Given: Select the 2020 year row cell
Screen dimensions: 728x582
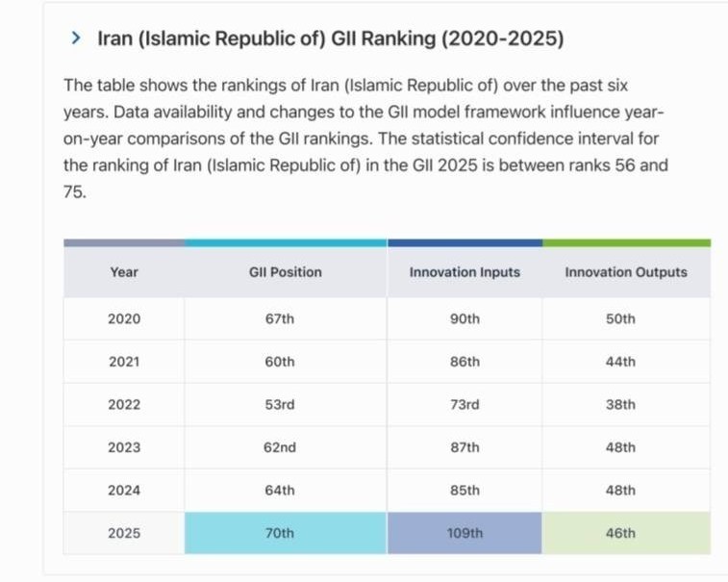Looking at the screenshot, I should 124,319.
